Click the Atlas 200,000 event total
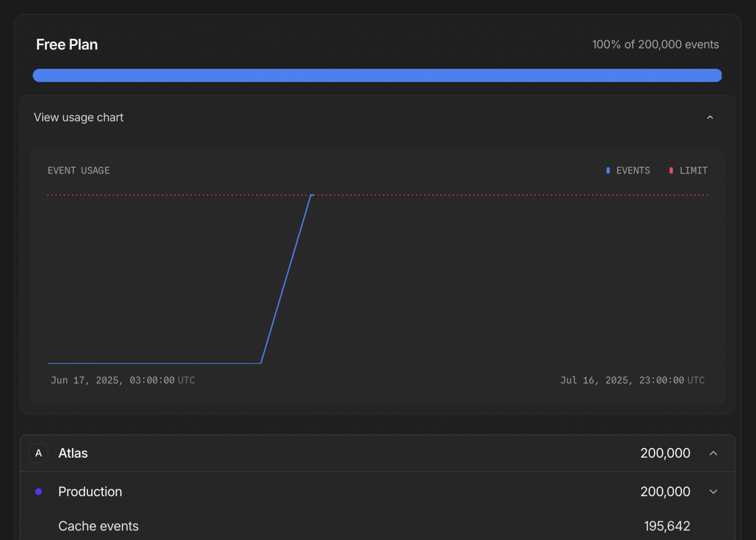 (x=665, y=453)
